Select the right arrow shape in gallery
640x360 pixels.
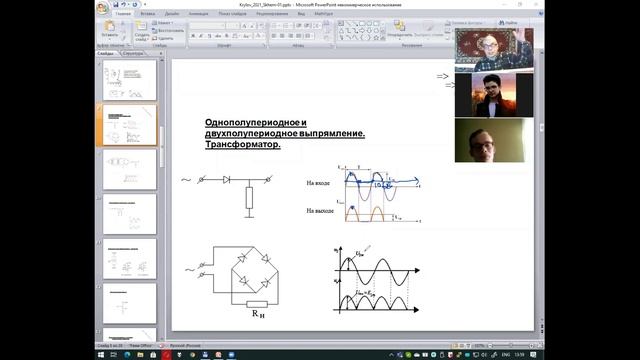click(x=362, y=31)
